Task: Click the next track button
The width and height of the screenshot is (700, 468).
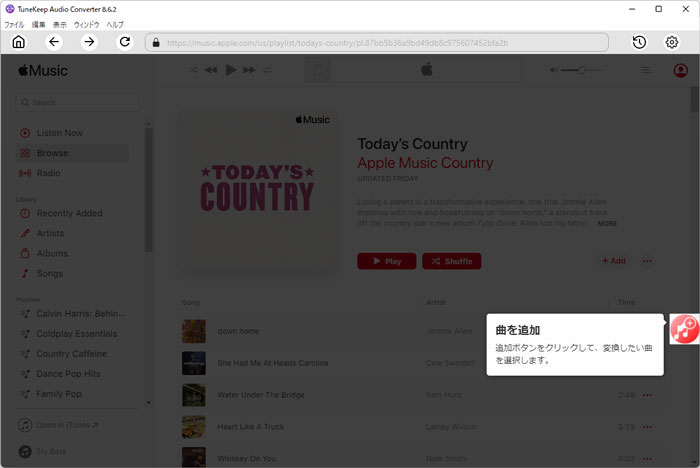Action: [249, 70]
